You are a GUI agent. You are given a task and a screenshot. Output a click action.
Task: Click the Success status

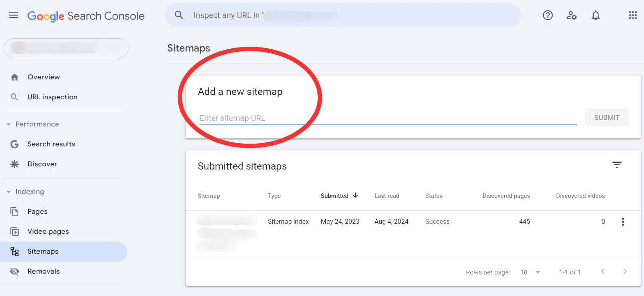437,222
